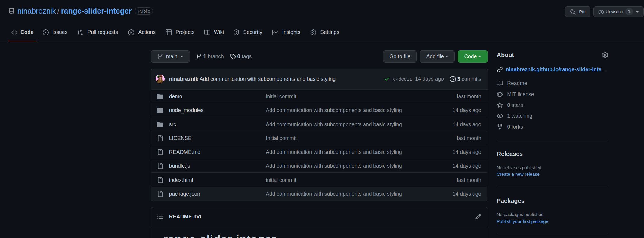The height and width of the screenshot is (238, 644).
Task: Open the Packages heading link
Action: [510, 201]
